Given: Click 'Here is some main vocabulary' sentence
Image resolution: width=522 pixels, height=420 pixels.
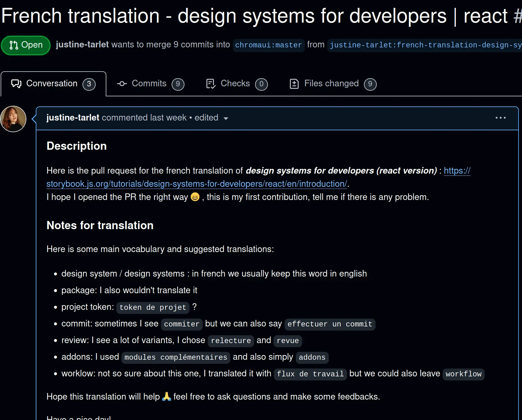Looking at the screenshot, I should tap(160, 249).
